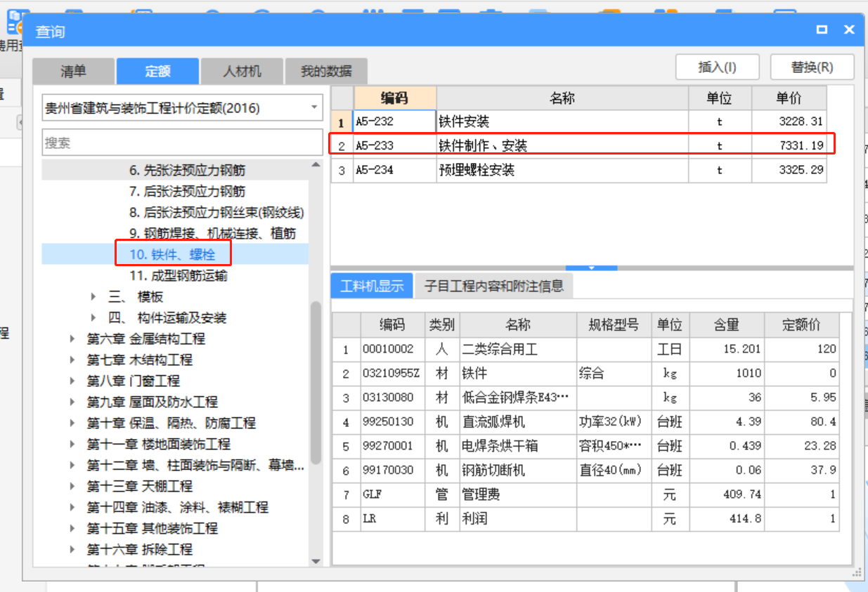Select the 二类综合用工 row
Viewport: 868px width, 592px height.
(585, 349)
